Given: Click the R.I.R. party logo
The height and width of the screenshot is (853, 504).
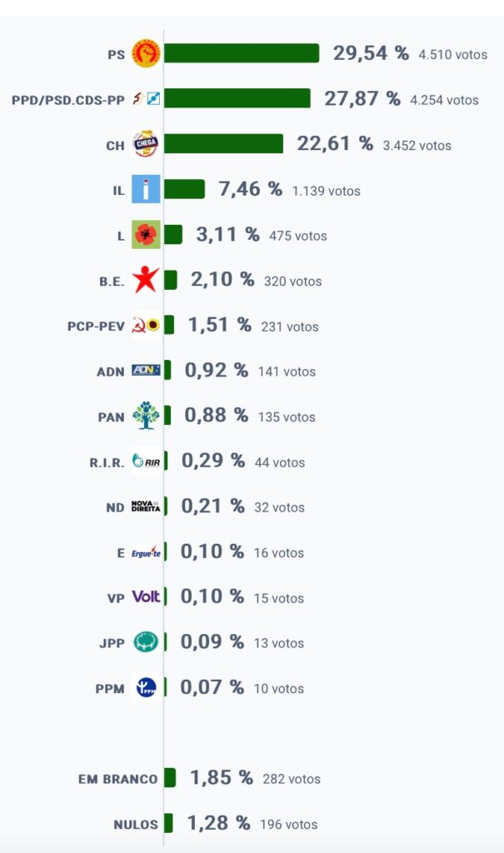Looking at the screenshot, I should [x=146, y=461].
